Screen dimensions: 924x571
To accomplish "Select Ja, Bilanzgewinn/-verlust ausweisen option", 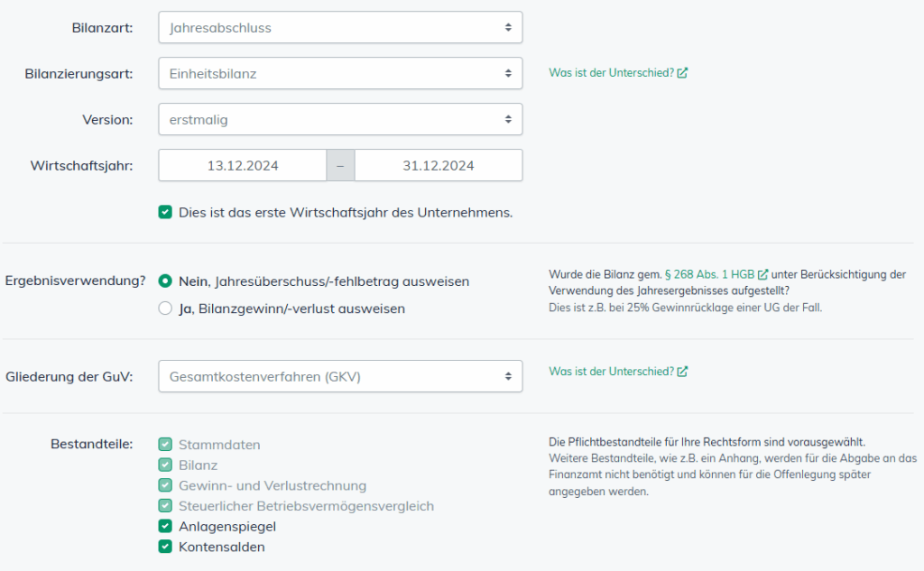I will 165,309.
